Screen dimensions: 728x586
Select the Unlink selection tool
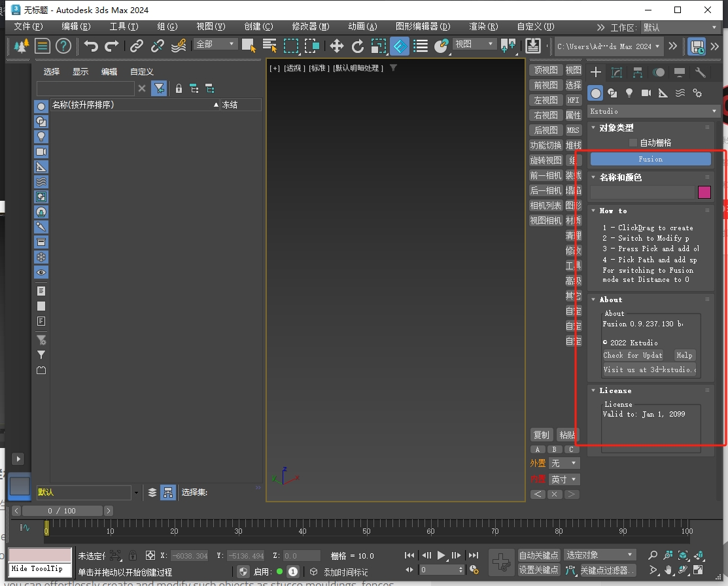(158, 46)
